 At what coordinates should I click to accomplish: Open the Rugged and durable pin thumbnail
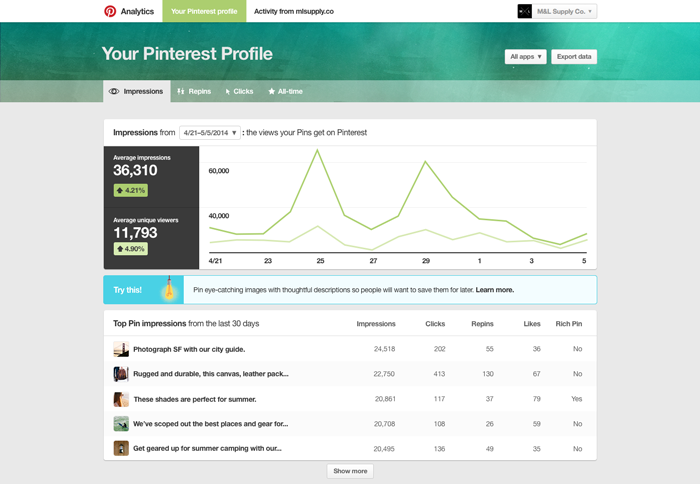pos(121,374)
